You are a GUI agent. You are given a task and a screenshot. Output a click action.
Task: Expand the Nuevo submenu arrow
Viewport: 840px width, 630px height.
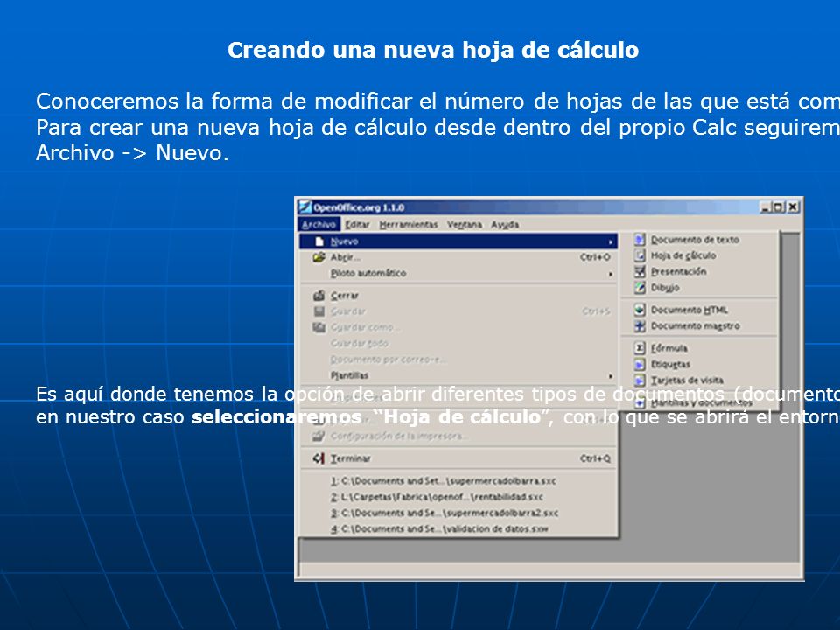click(610, 241)
